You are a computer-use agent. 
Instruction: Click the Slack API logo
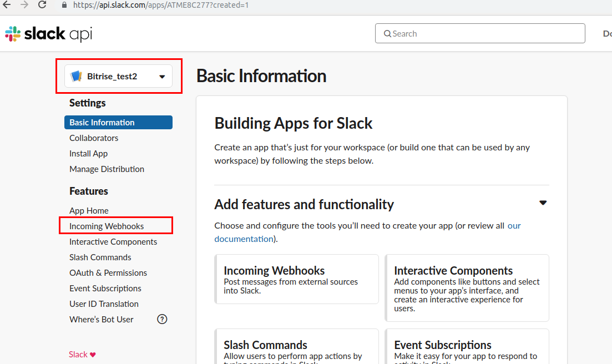[x=48, y=34]
